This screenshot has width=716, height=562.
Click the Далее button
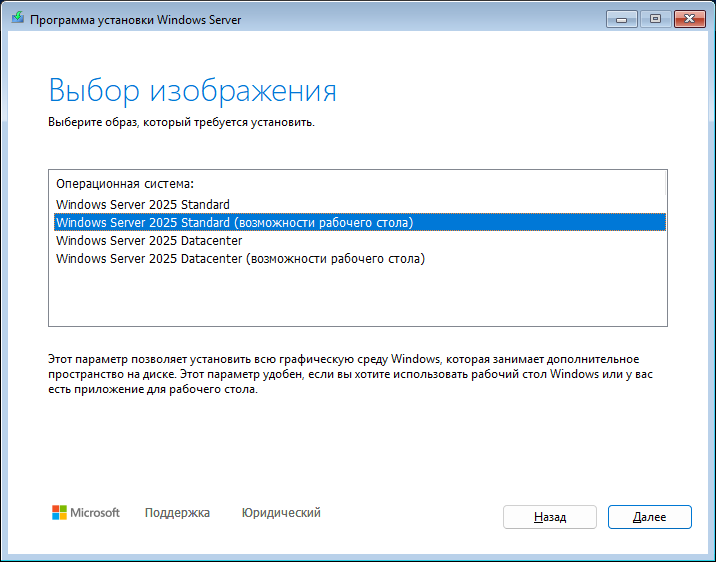[x=649, y=517]
